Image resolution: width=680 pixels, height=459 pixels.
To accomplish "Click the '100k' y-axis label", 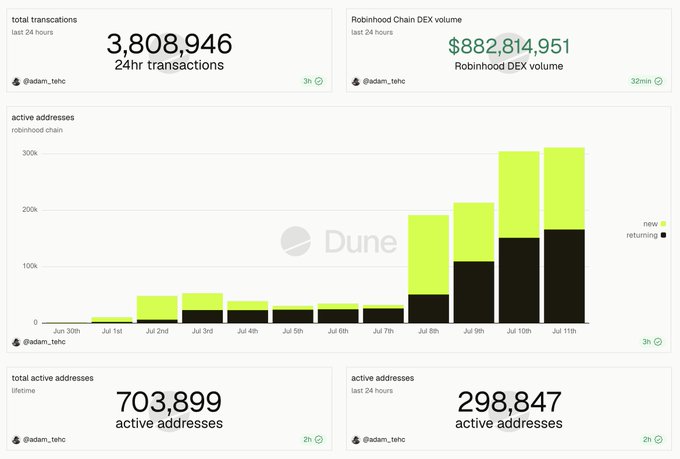I will [30, 266].
